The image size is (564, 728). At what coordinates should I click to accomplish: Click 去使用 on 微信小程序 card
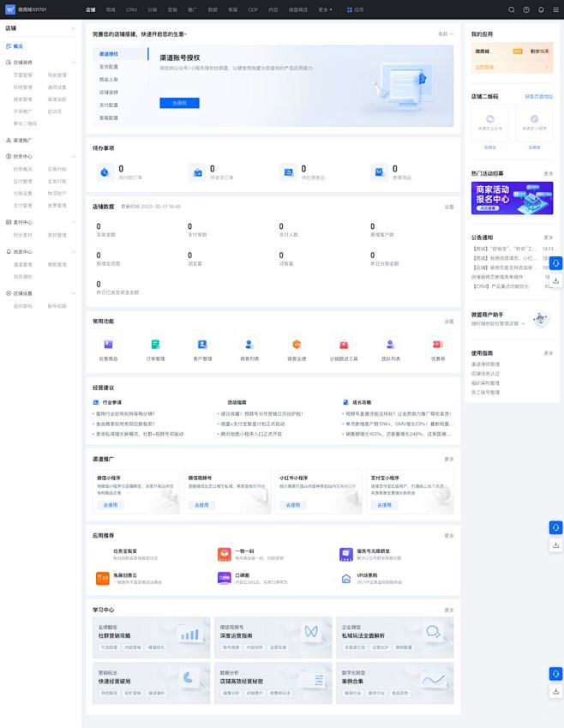click(111, 505)
